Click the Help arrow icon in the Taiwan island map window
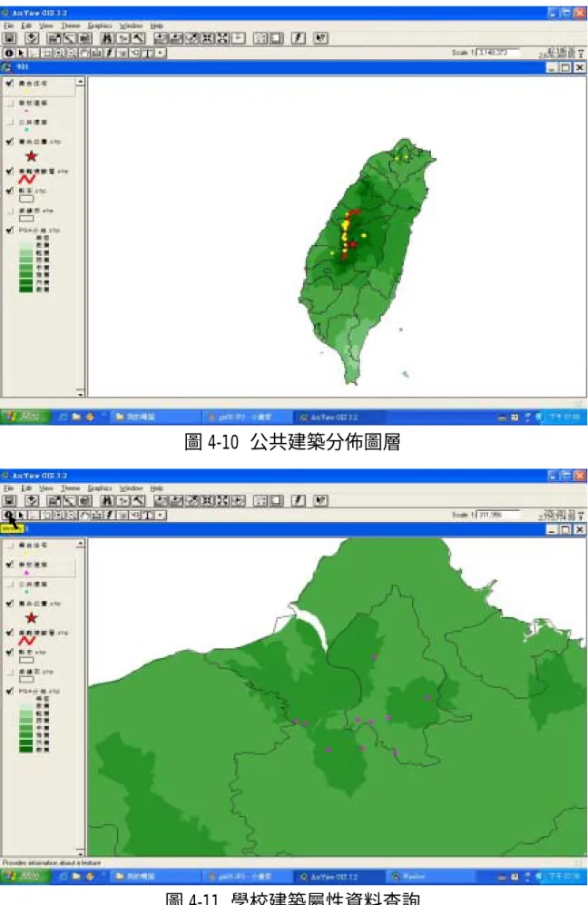The width and height of the screenshot is (588, 905). (x=321, y=38)
